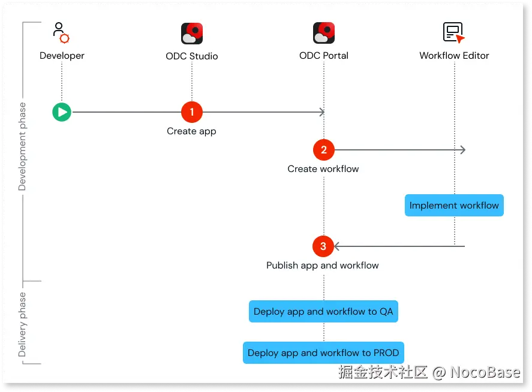Open the ODC Portal app icon
Viewport: 532px width, 392px height.
pyautogui.click(x=323, y=32)
